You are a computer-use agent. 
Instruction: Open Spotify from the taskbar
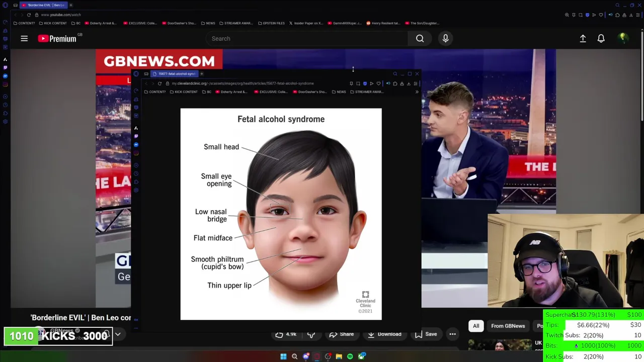pos(350,356)
